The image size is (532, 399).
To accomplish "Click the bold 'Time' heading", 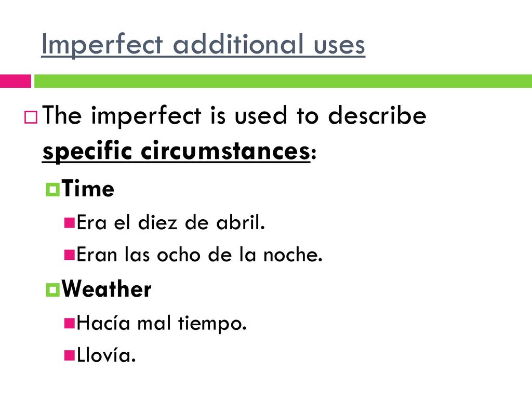I will pyautogui.click(x=88, y=189).
